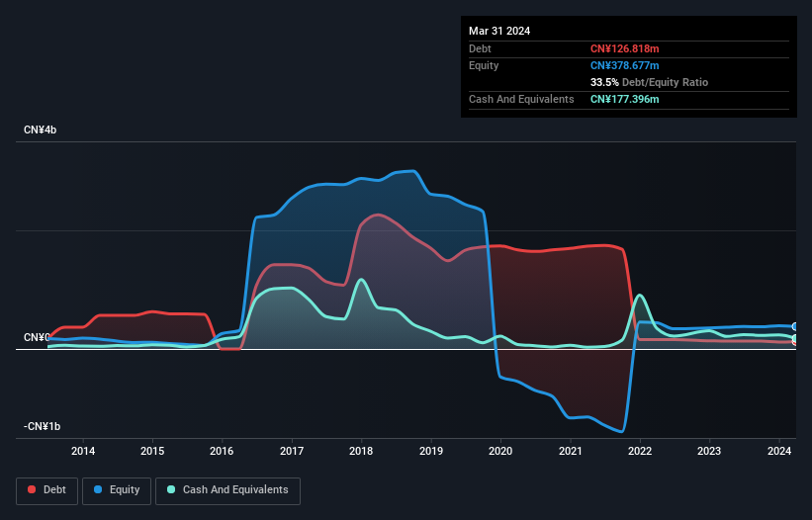Click the 2020 x-axis label

[x=500, y=451]
